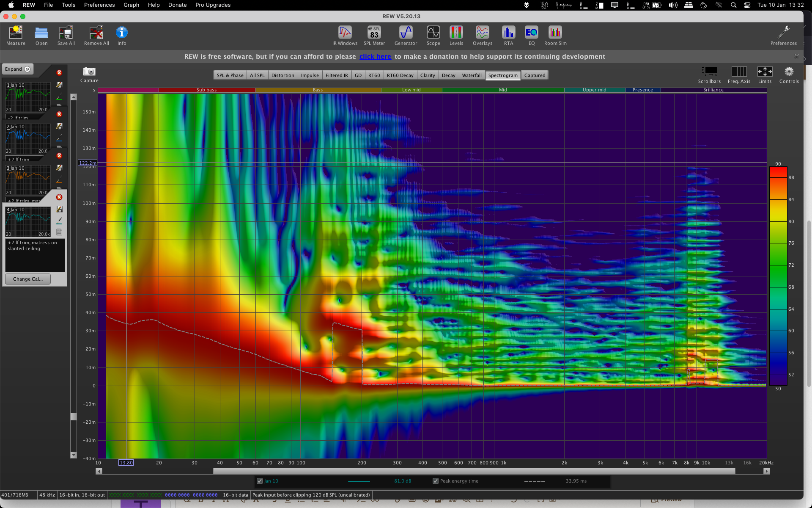This screenshot has height=508, width=812.
Task: Click the Remove All icon
Action: point(96,36)
